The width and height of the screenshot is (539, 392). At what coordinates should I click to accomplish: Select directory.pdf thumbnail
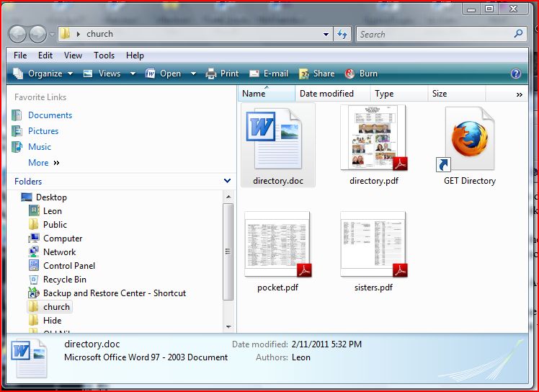point(374,138)
